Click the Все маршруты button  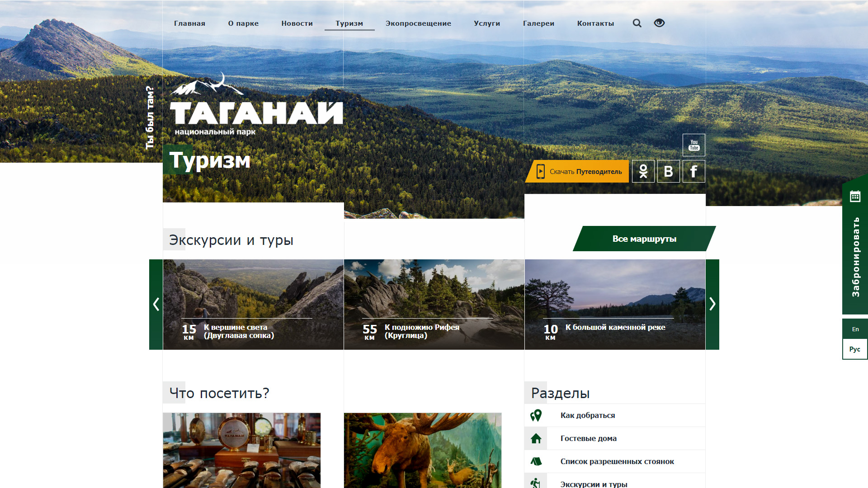click(x=644, y=239)
